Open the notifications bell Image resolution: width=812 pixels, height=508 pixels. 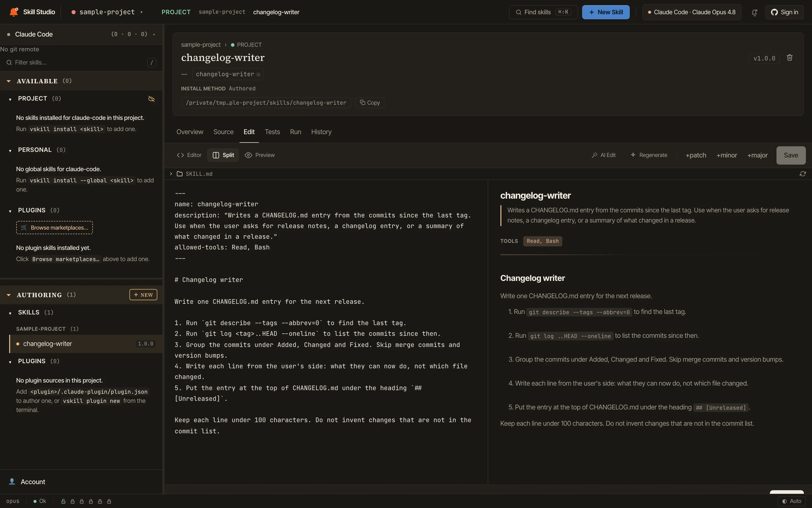coord(754,12)
